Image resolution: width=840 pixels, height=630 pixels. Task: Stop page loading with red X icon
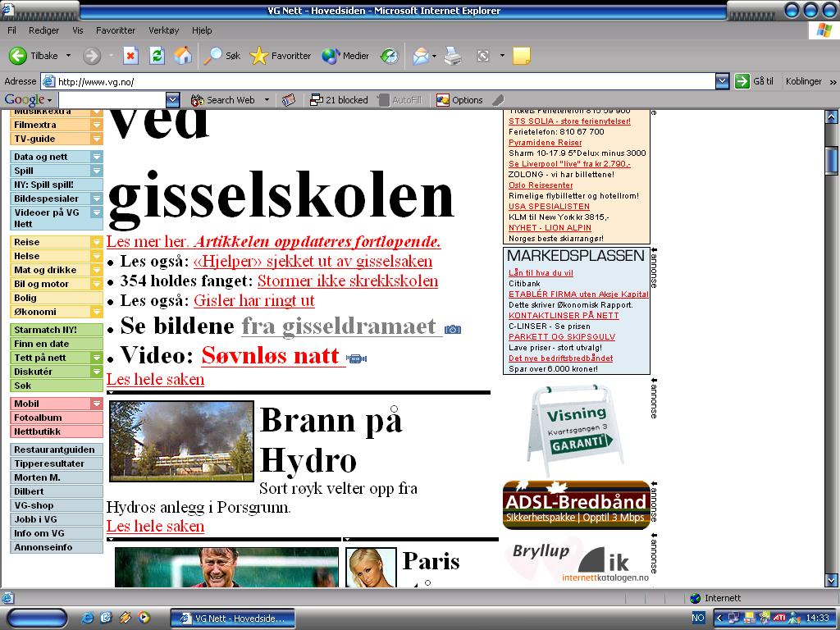[x=130, y=56]
